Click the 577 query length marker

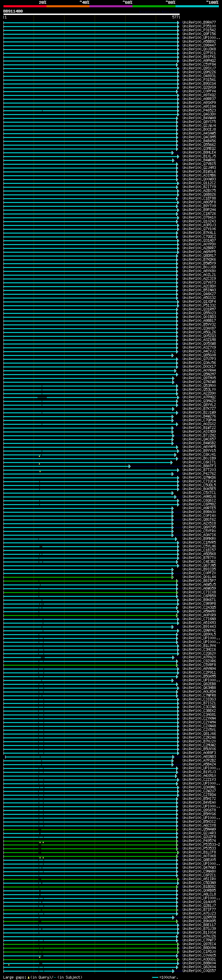coord(175,17)
